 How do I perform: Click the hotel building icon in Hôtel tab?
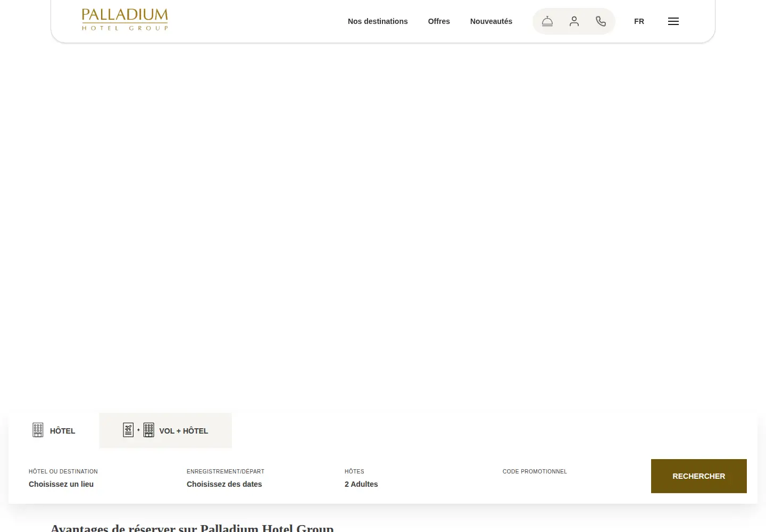coord(38,430)
